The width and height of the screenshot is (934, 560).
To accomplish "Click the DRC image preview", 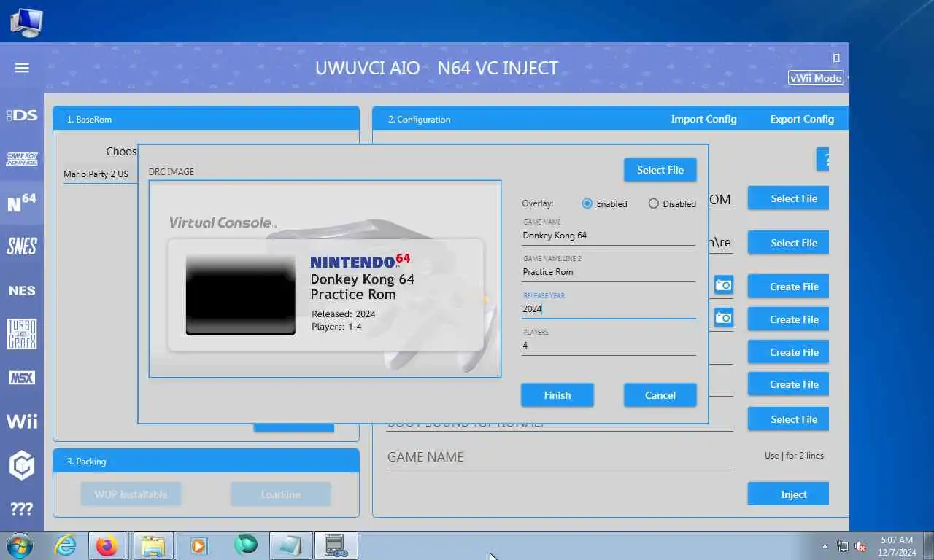I will [x=325, y=279].
